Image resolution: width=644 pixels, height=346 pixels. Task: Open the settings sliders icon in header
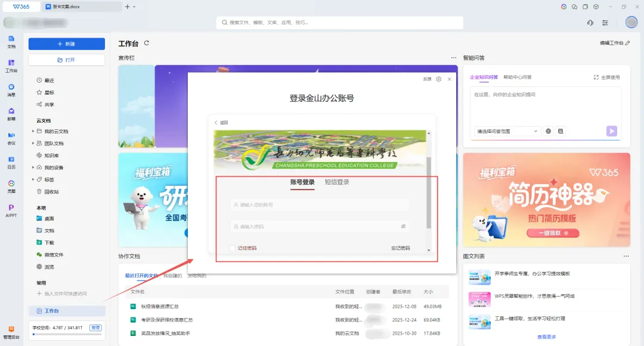click(605, 23)
